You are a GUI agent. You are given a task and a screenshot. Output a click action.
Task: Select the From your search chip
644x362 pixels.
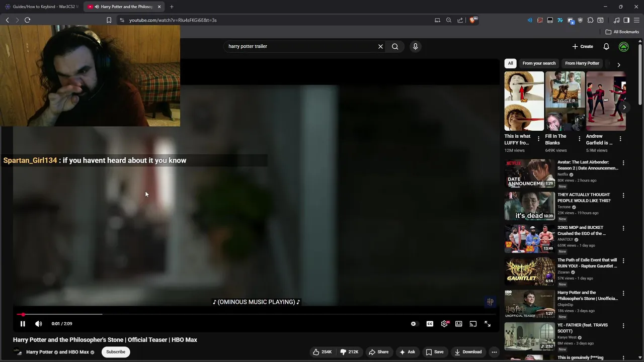pyautogui.click(x=539, y=63)
